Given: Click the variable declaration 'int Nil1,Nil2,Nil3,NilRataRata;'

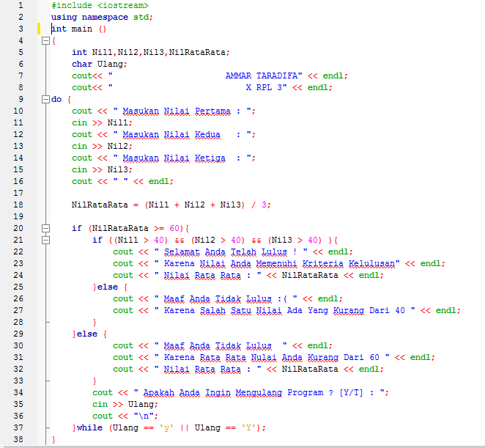Looking at the screenshot, I should (x=151, y=52).
